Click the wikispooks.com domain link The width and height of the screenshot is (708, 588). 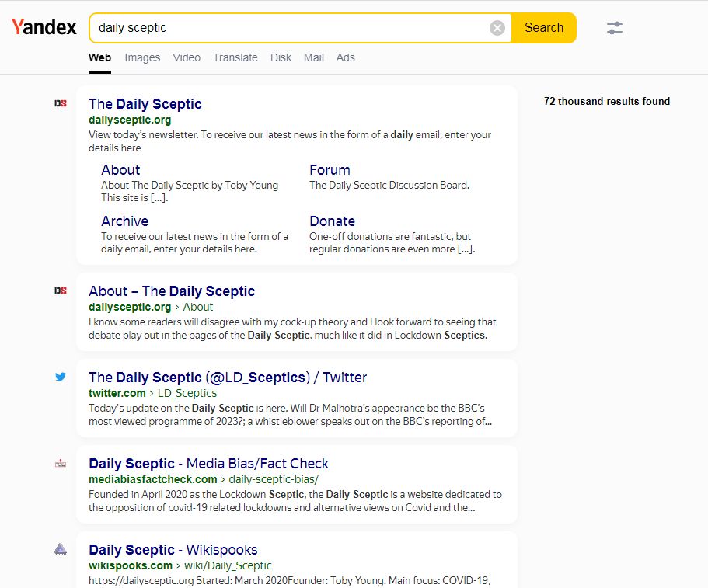pyautogui.click(x=131, y=566)
